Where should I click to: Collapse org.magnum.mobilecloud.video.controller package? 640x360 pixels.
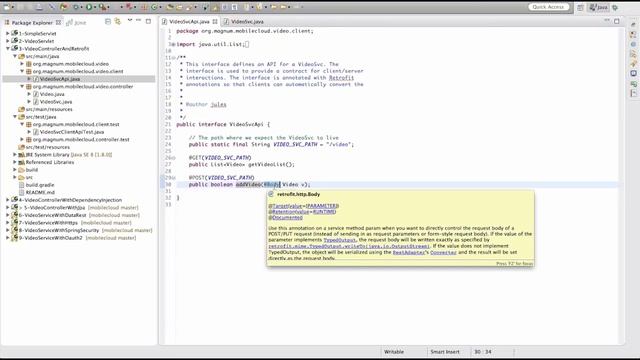point(22,87)
